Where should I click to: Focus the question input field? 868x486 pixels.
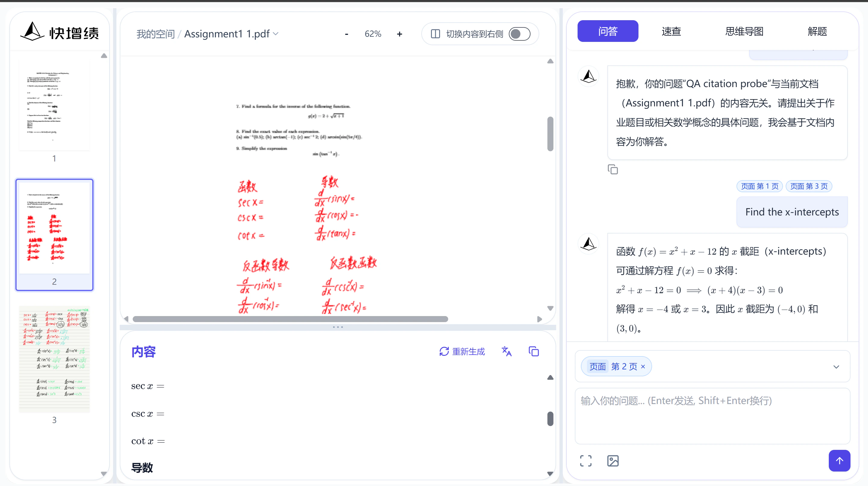click(712, 416)
